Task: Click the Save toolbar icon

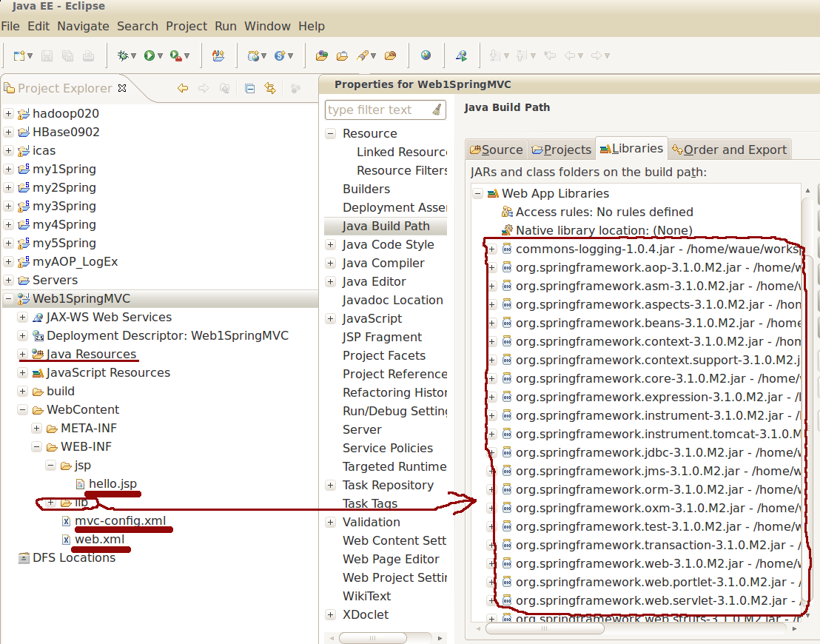Action: pos(47,56)
